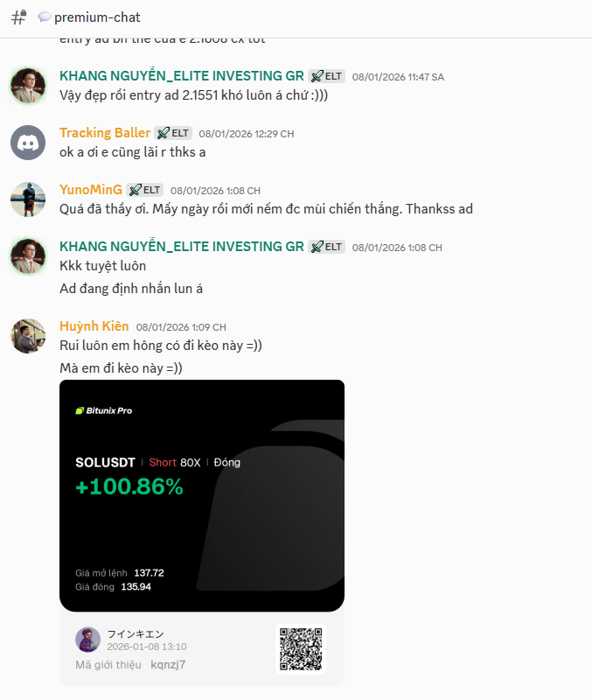This screenshot has width=592, height=700.
Task: Click the 08/01/2026 1:09 CH timestamp
Action: click(181, 327)
